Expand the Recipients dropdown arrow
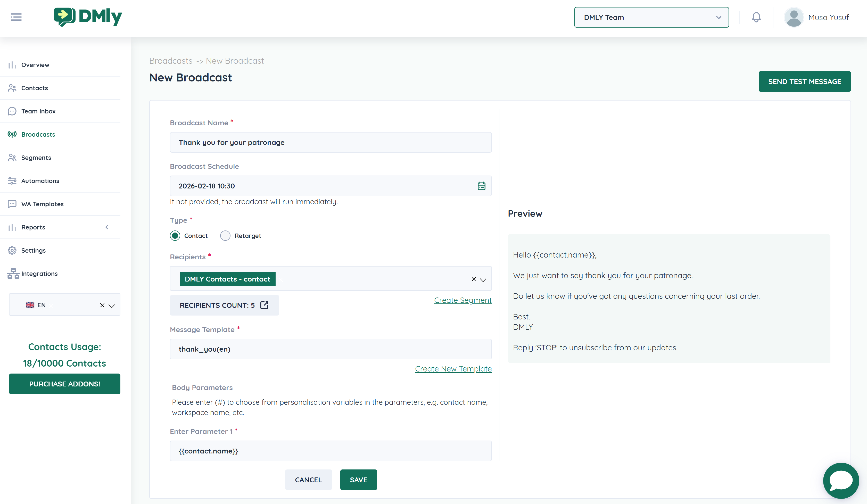 click(x=483, y=280)
